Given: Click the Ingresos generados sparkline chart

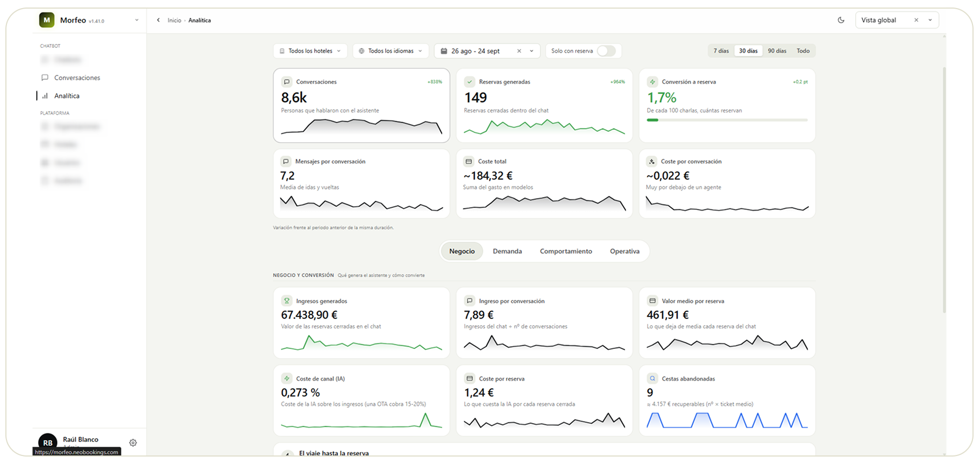Looking at the screenshot, I should [361, 343].
